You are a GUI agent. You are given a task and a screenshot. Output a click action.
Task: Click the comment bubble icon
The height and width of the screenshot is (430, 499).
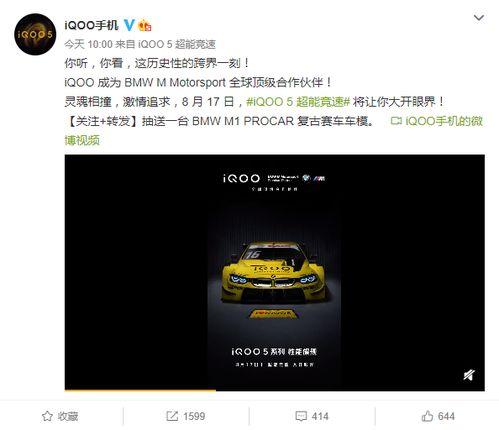click(x=301, y=416)
